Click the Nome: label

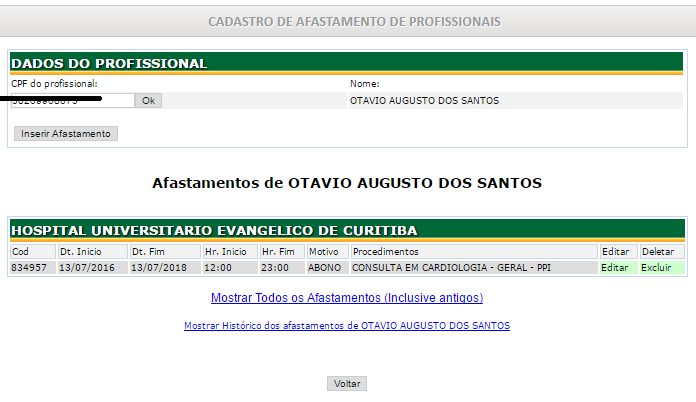(364, 83)
